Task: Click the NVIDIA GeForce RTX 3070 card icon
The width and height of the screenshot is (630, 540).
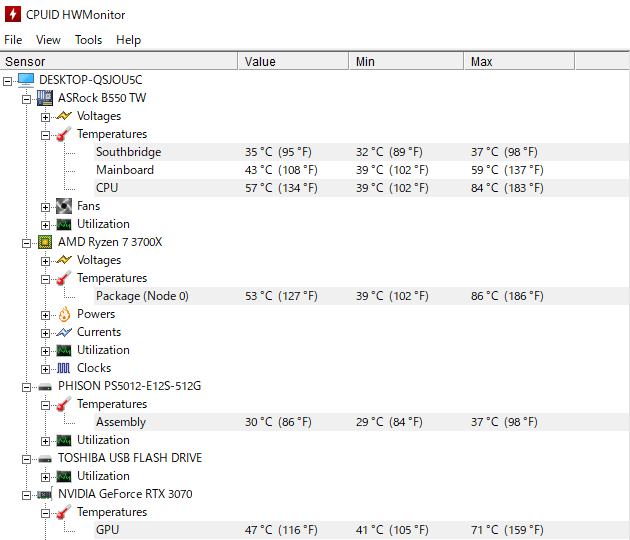Action: 45,494
